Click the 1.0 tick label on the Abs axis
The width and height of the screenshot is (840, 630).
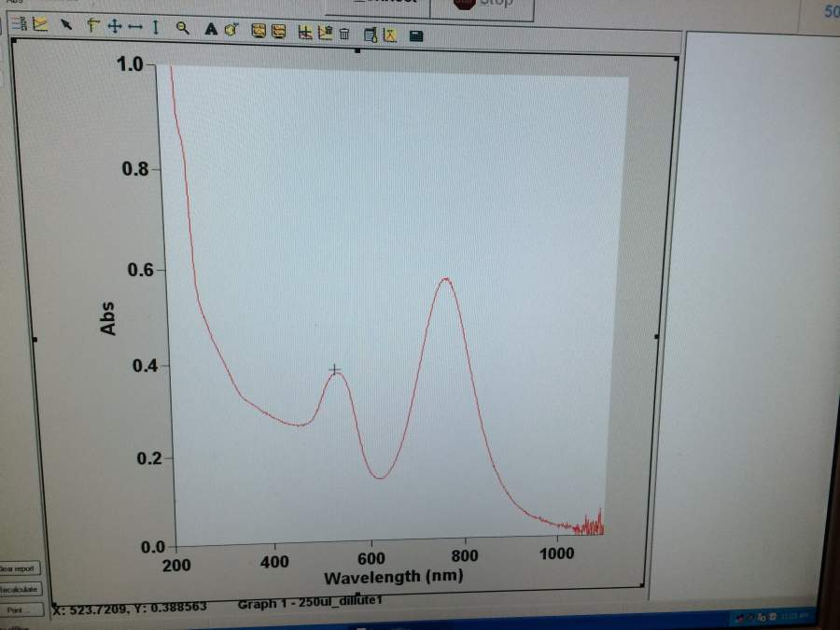(130, 63)
